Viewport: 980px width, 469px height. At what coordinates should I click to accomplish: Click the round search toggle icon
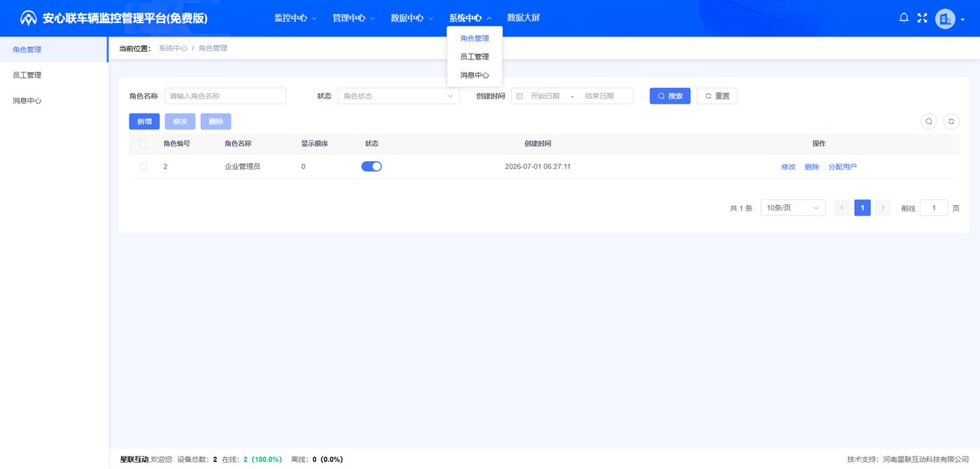tap(929, 121)
